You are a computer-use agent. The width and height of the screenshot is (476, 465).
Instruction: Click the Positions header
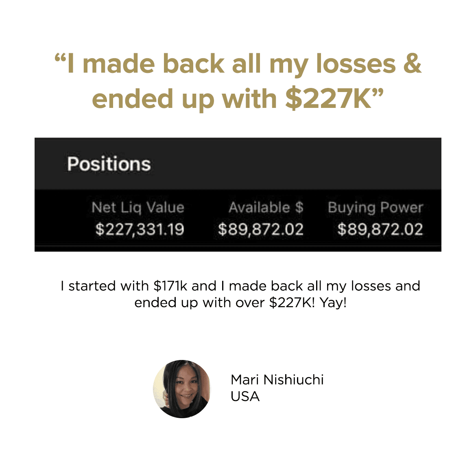(x=109, y=164)
